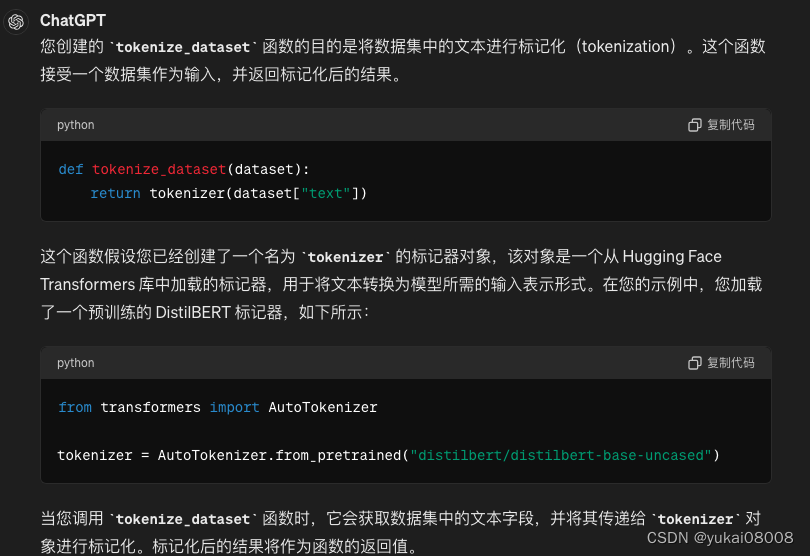Click the distilbert-base-uncased string in code
This screenshot has height=556, width=810.
coord(561,455)
